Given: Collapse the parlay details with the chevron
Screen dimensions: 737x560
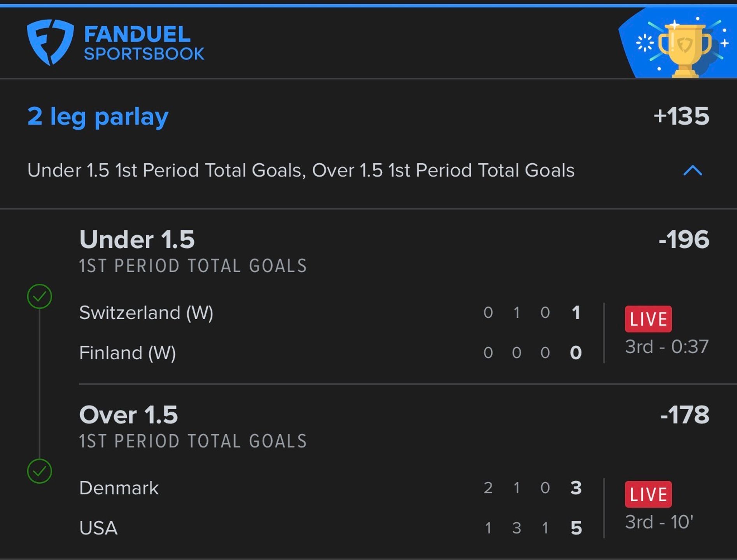Looking at the screenshot, I should click(x=693, y=170).
